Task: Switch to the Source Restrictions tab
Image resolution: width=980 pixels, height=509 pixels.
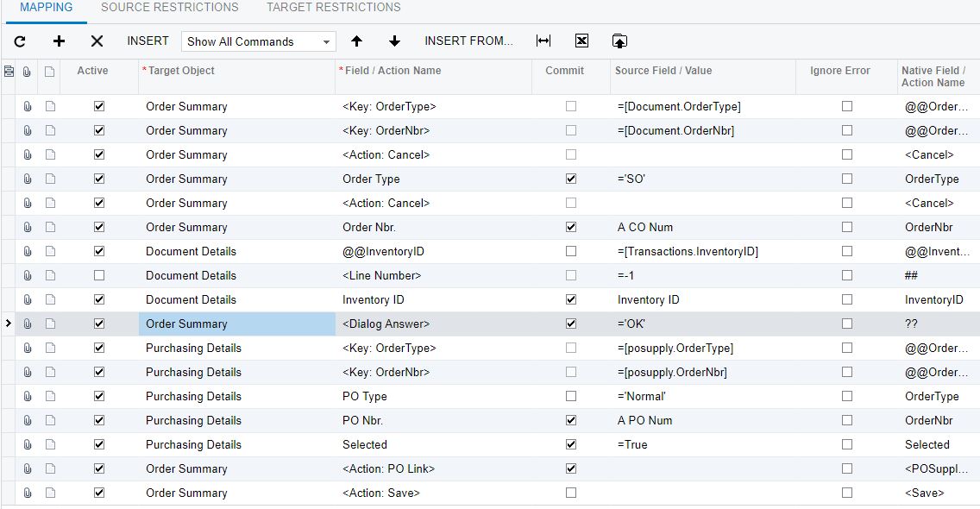Action: pyautogui.click(x=169, y=8)
